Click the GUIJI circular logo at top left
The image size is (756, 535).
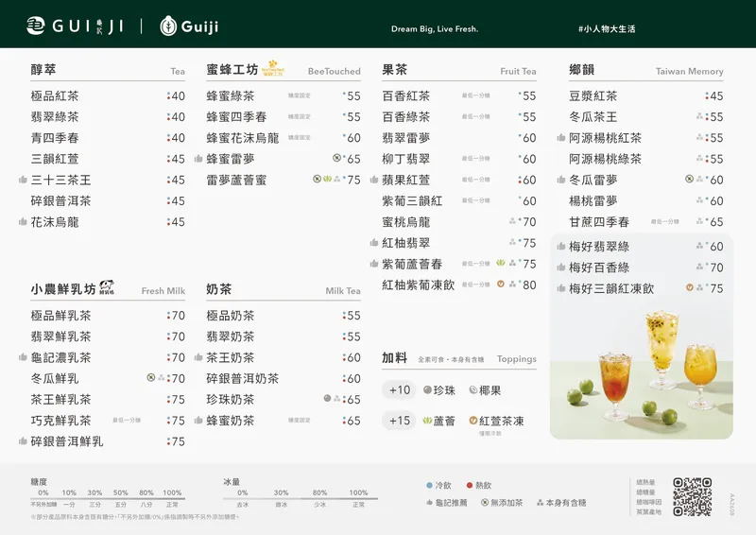(36, 26)
